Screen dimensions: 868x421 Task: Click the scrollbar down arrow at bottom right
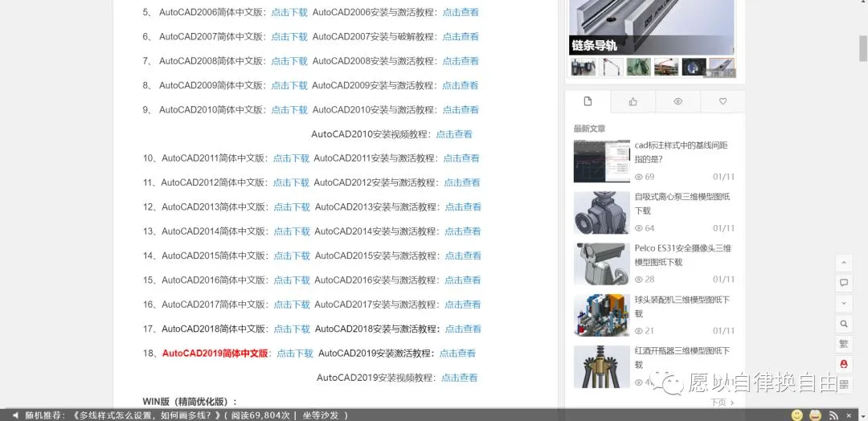862,415
